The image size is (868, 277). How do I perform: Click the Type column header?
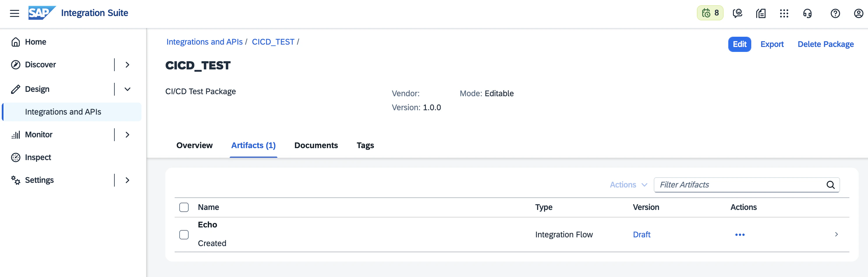(x=543, y=207)
